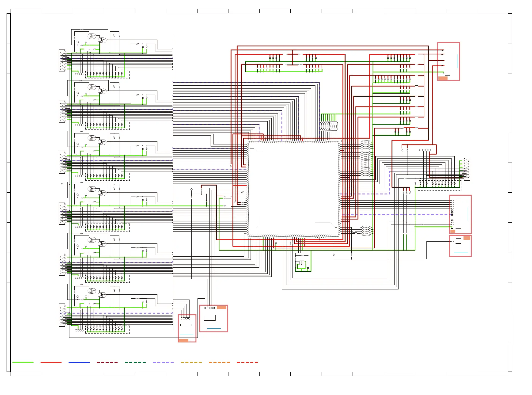The width and height of the screenshot is (532, 395).
Task: Click the orange label in the small lower-right pink box
Action: tap(467, 238)
